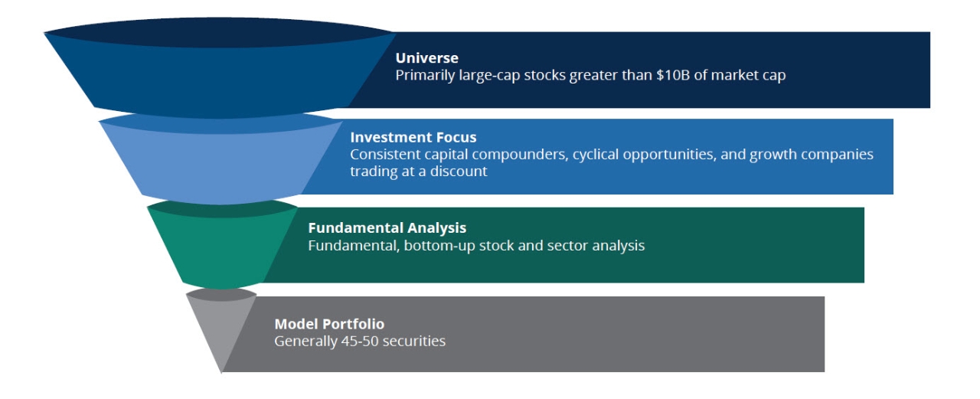Click the "Model Portfolio" heading
The width and height of the screenshot is (980, 399).
click(329, 324)
